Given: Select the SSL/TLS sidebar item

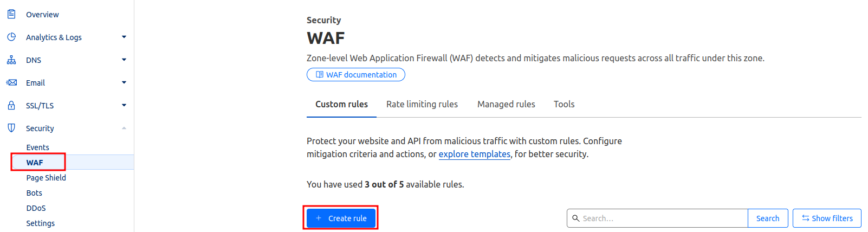Looking at the screenshot, I should [x=40, y=106].
